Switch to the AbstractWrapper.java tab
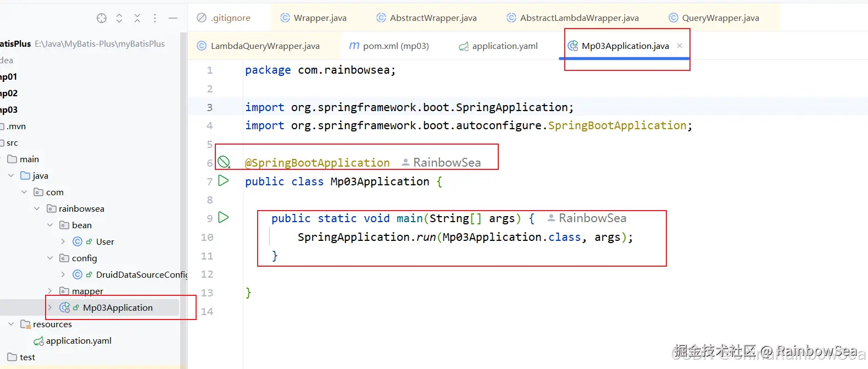 click(427, 18)
